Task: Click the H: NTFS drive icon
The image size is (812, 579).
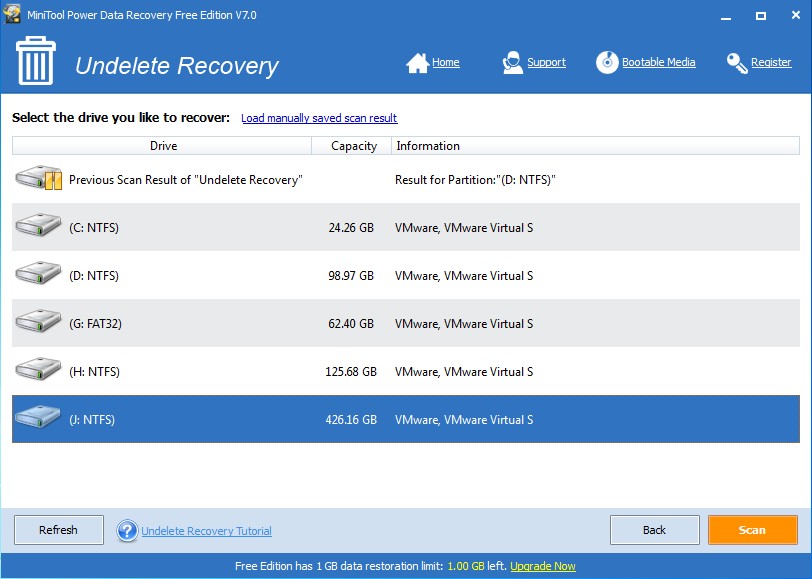Action: pyautogui.click(x=38, y=369)
